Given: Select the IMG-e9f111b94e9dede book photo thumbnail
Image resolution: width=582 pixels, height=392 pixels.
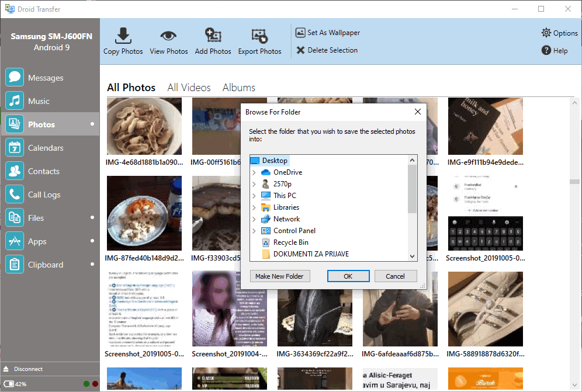Looking at the screenshot, I should pyautogui.click(x=486, y=126).
